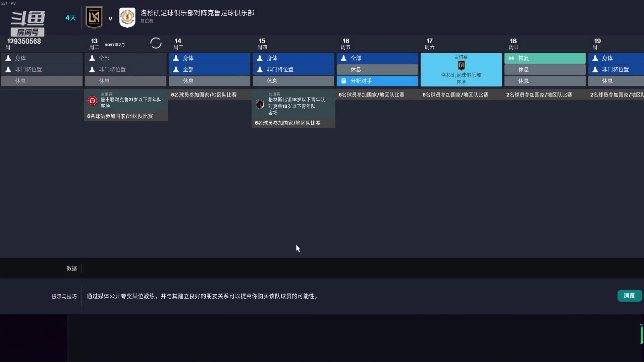The height and width of the screenshot is (362, 644).
Task: Open Tuesday 13's 非门将位置 session
Action: tap(126, 69)
